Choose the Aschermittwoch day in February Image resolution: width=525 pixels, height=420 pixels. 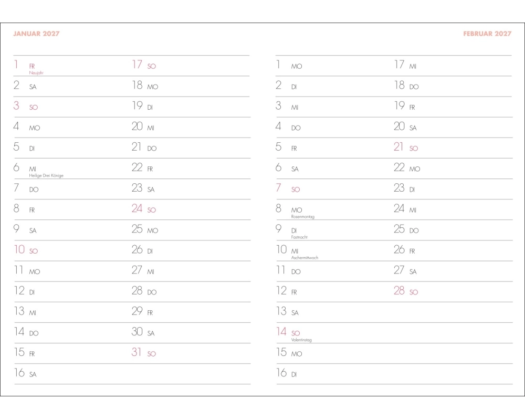click(304, 258)
